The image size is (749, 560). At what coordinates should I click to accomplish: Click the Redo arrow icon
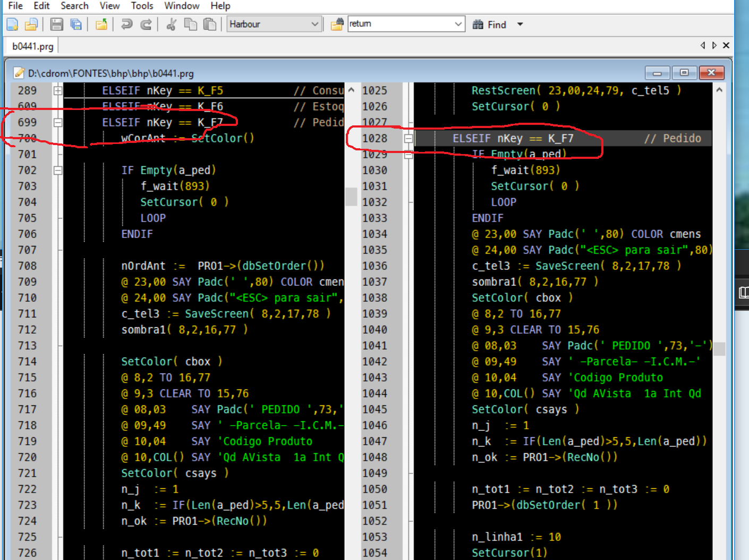click(x=146, y=24)
